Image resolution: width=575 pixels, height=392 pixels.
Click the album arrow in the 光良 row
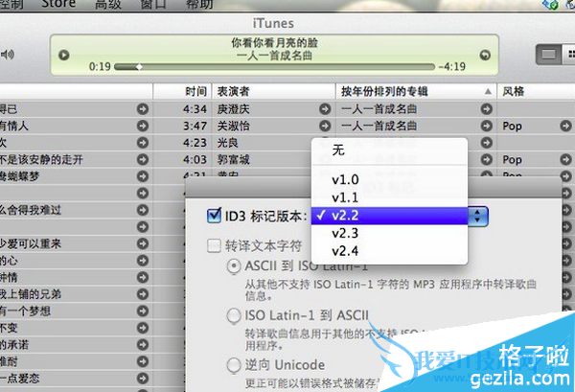486,143
